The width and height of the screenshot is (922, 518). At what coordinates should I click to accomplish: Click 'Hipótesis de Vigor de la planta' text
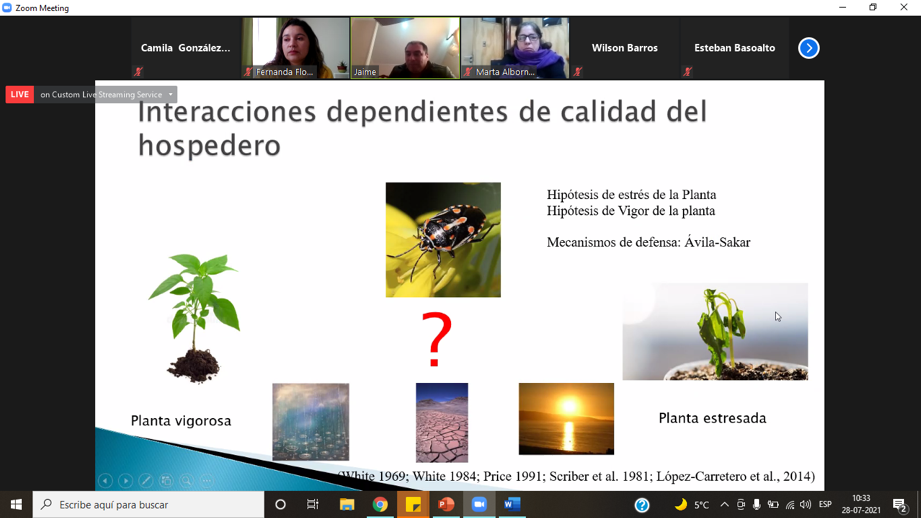pyautogui.click(x=631, y=210)
